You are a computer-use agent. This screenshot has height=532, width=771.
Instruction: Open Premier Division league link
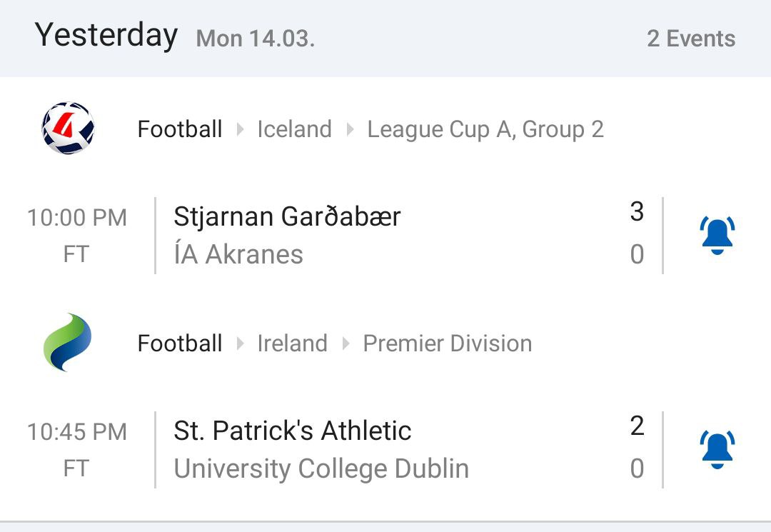448,343
